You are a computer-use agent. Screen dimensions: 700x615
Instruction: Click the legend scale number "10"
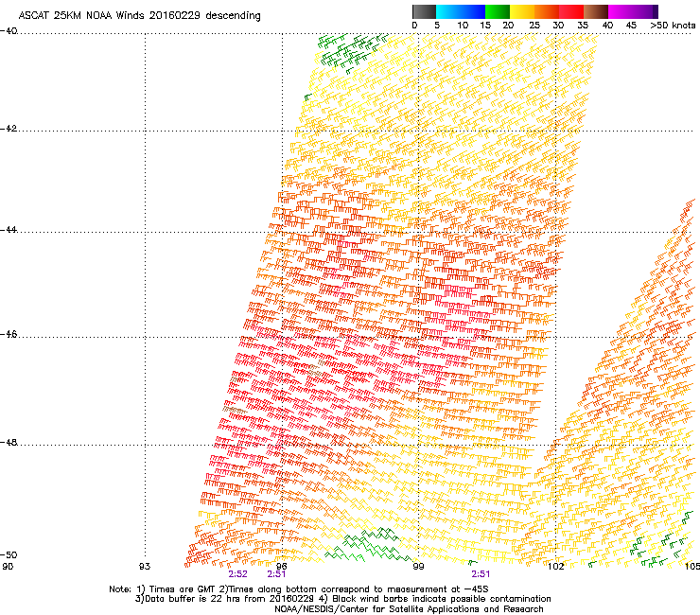click(463, 26)
